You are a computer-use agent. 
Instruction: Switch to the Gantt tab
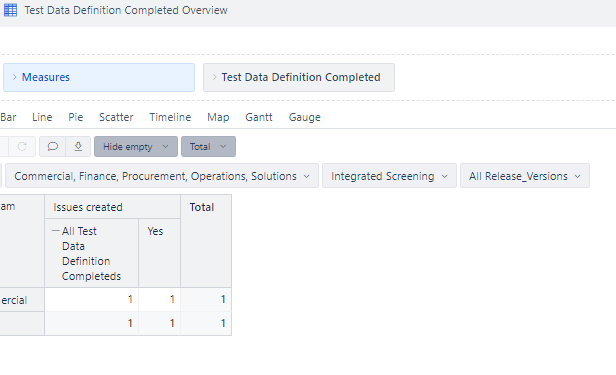coord(258,117)
